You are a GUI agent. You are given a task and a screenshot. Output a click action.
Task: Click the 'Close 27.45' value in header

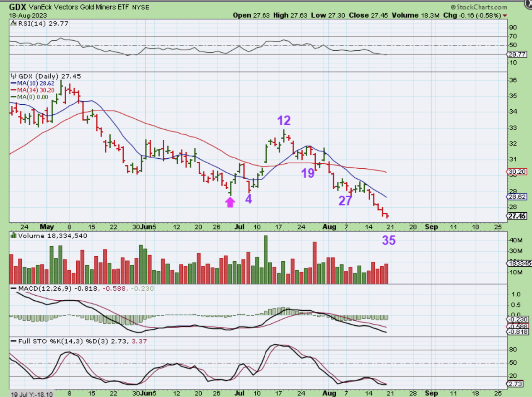click(x=368, y=15)
